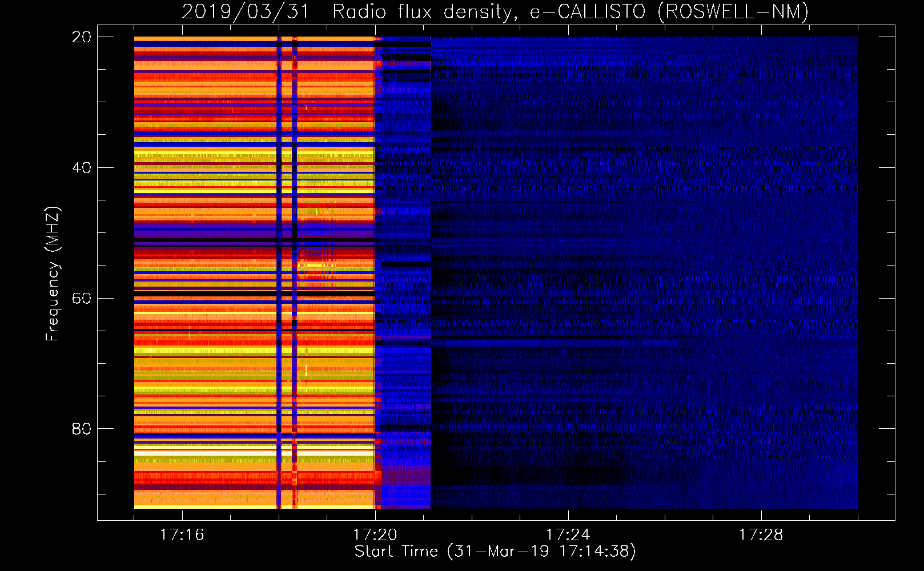Click the frequency tick label '60'
This screenshot has width=924, height=571.
(82, 299)
